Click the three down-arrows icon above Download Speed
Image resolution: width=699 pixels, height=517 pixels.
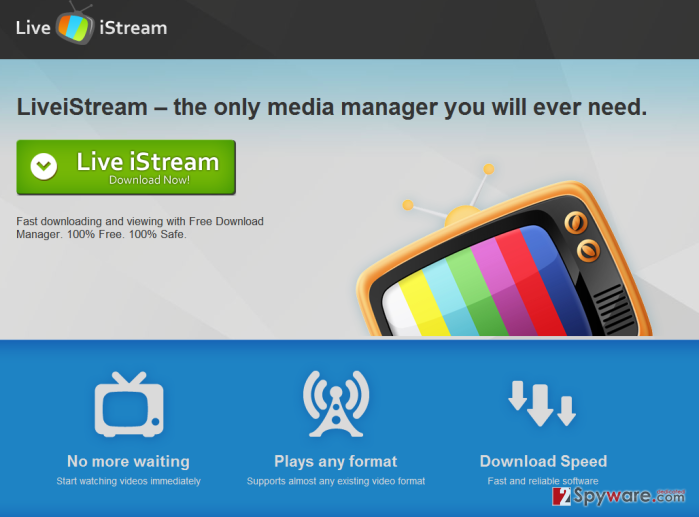(542, 404)
